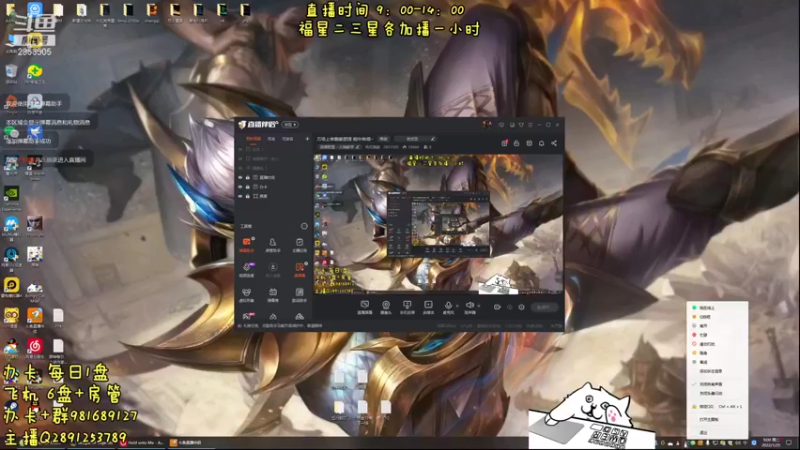800x450 pixels.
Task: Select the active red scene tab
Action: [x=253, y=139]
